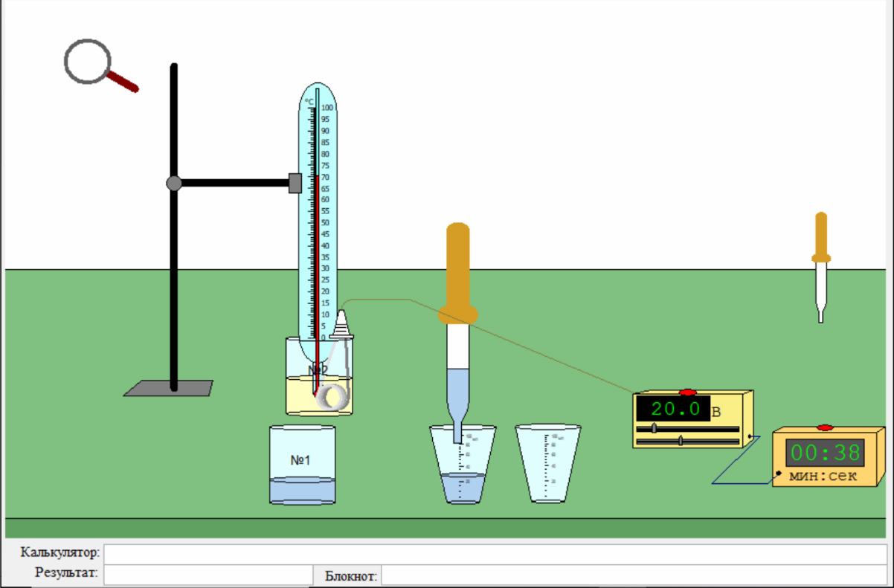
Task: Click the "мин:сек" label on the stopwatch
Action: pyautogui.click(x=823, y=475)
